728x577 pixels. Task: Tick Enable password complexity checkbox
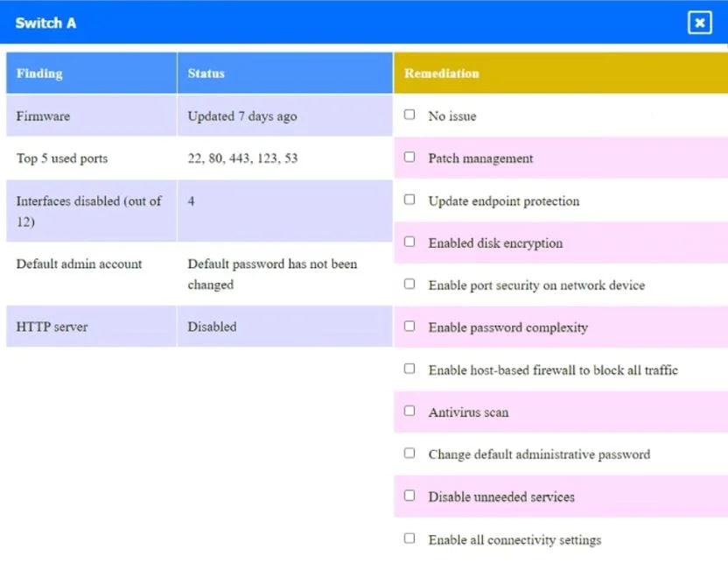pyautogui.click(x=409, y=327)
